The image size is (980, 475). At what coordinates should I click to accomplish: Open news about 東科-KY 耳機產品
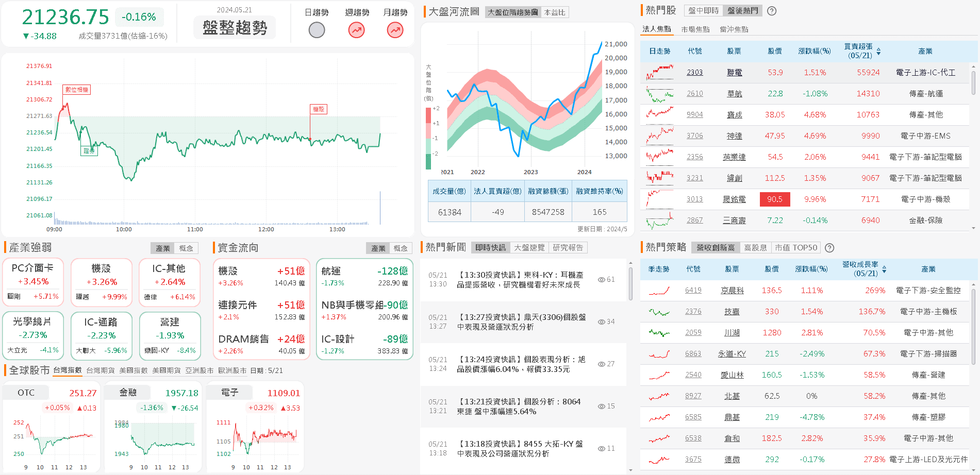coord(521,280)
